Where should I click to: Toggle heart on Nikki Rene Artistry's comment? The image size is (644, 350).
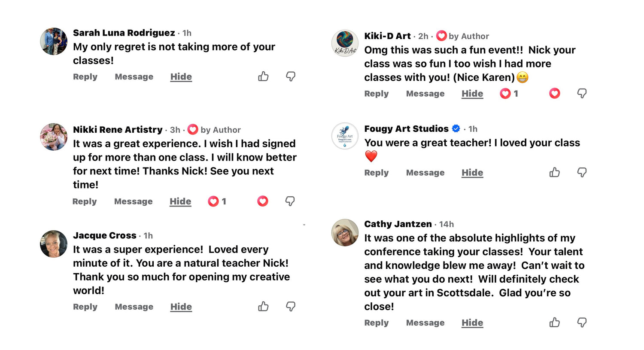[x=263, y=201]
